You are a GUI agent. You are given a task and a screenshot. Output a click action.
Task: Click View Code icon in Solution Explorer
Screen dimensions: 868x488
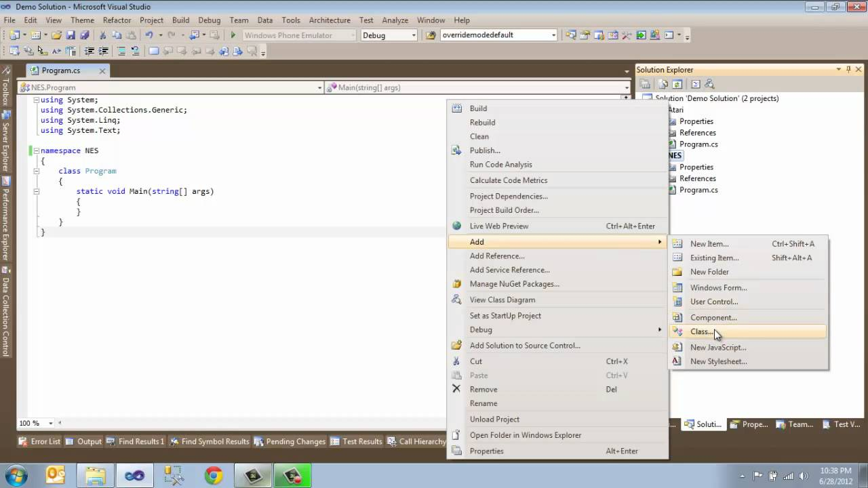[695, 84]
